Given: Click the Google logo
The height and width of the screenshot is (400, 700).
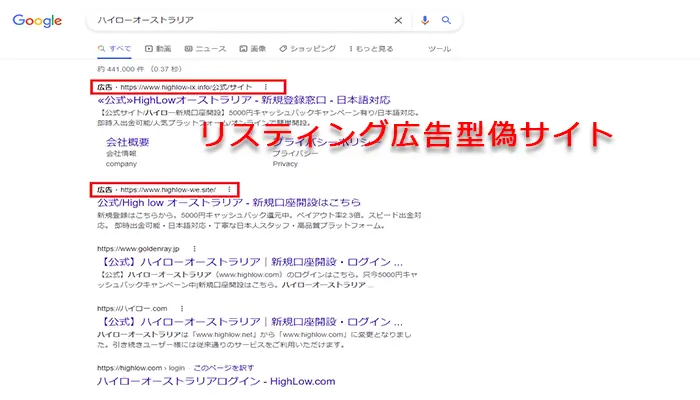Looking at the screenshot, I should [x=37, y=21].
